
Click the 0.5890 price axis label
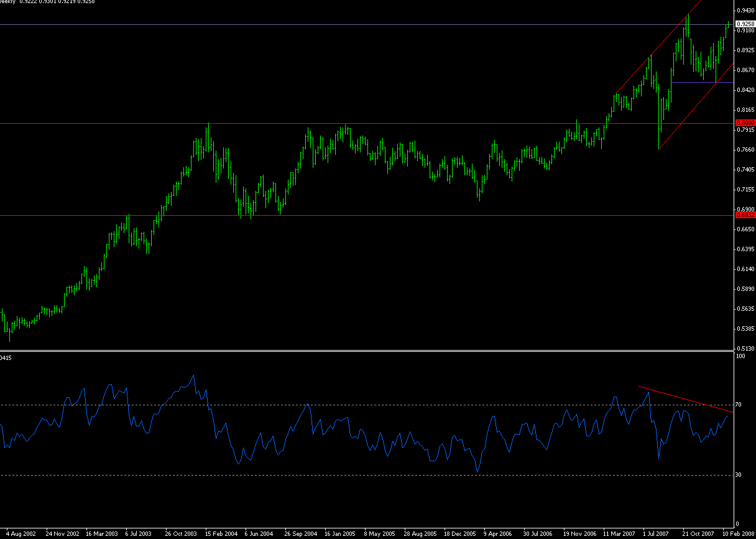tap(745, 288)
